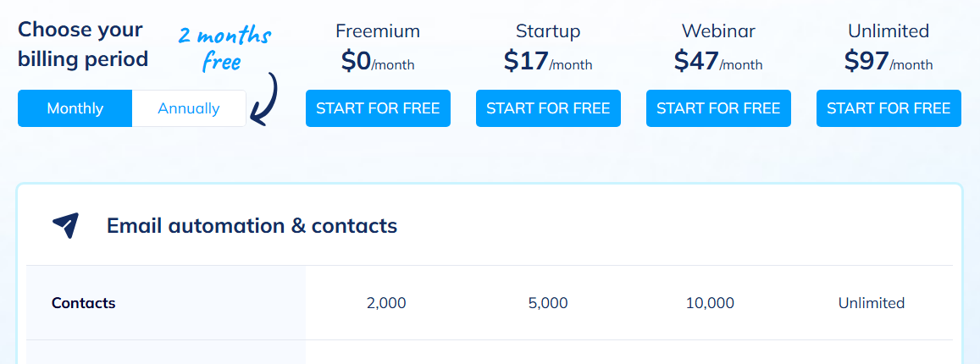The image size is (980, 364).
Task: Select the Monthly billing period
Action: point(75,108)
